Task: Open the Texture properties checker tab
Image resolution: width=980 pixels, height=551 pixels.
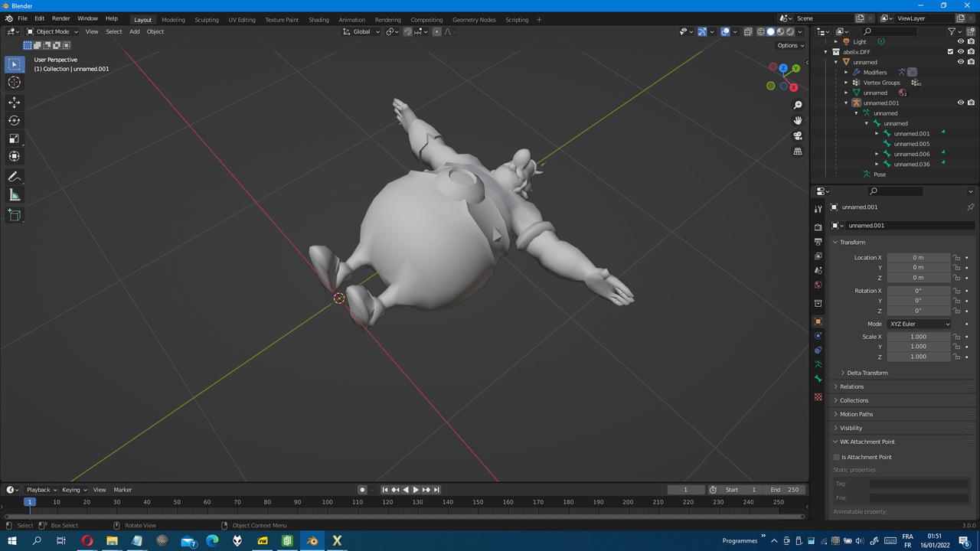Action: tap(818, 397)
